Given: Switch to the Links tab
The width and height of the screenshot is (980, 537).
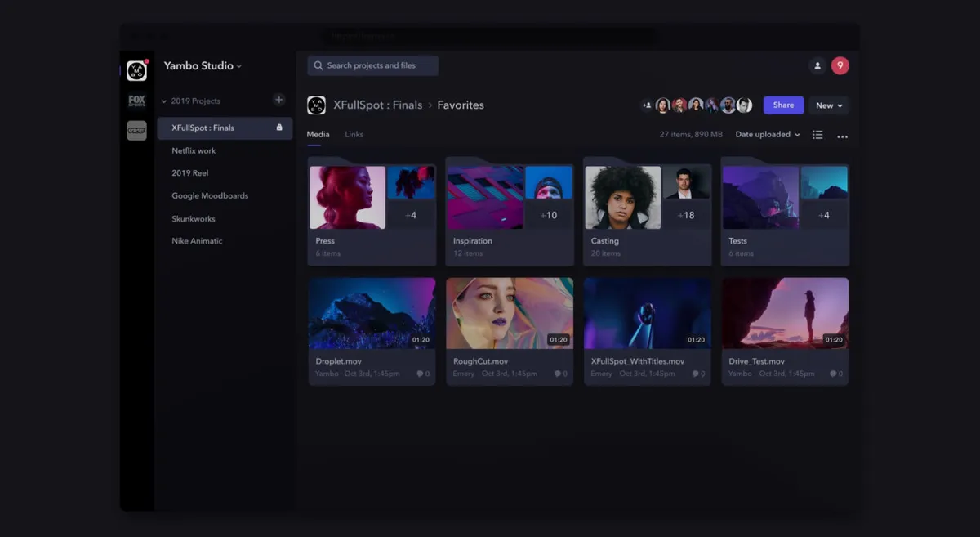Looking at the screenshot, I should 354,135.
